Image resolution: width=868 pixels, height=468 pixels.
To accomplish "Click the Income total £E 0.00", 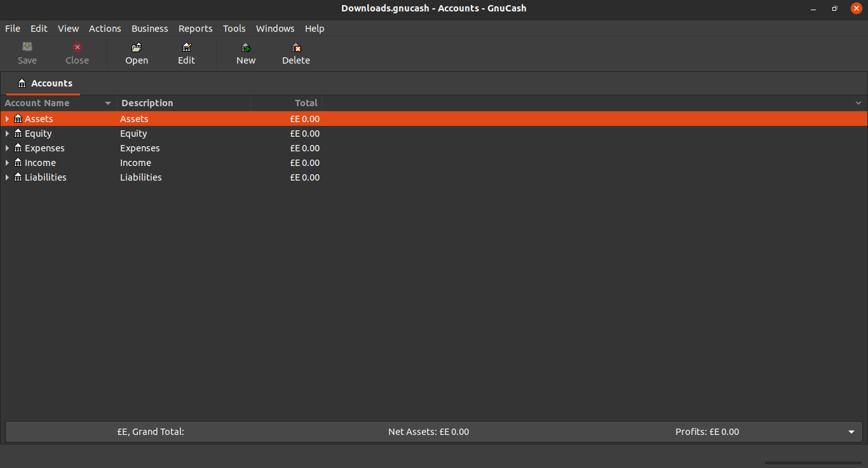I will point(305,163).
